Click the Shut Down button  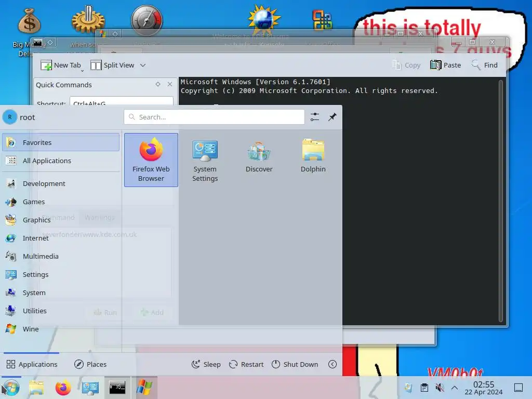tap(295, 364)
